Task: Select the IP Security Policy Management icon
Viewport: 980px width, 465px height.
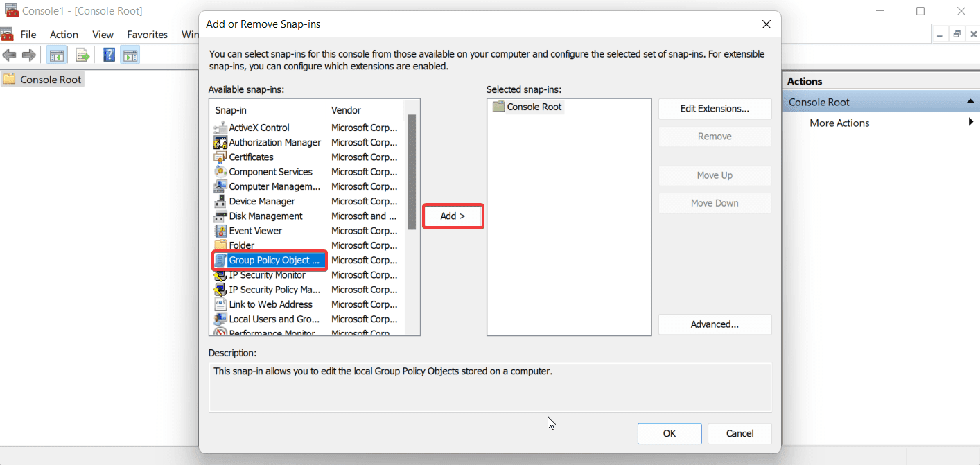Action: pyautogui.click(x=220, y=290)
